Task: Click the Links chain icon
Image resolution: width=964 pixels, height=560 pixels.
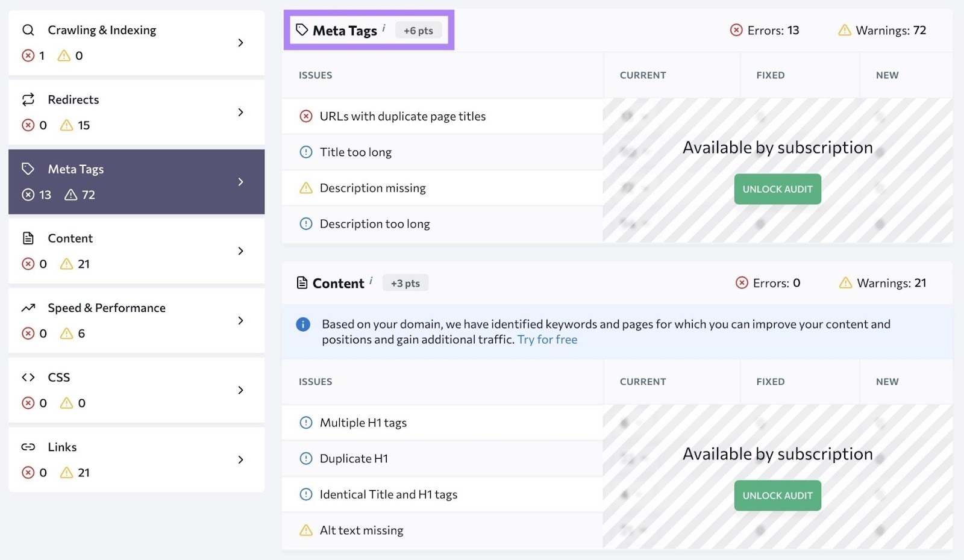Action: point(28,447)
